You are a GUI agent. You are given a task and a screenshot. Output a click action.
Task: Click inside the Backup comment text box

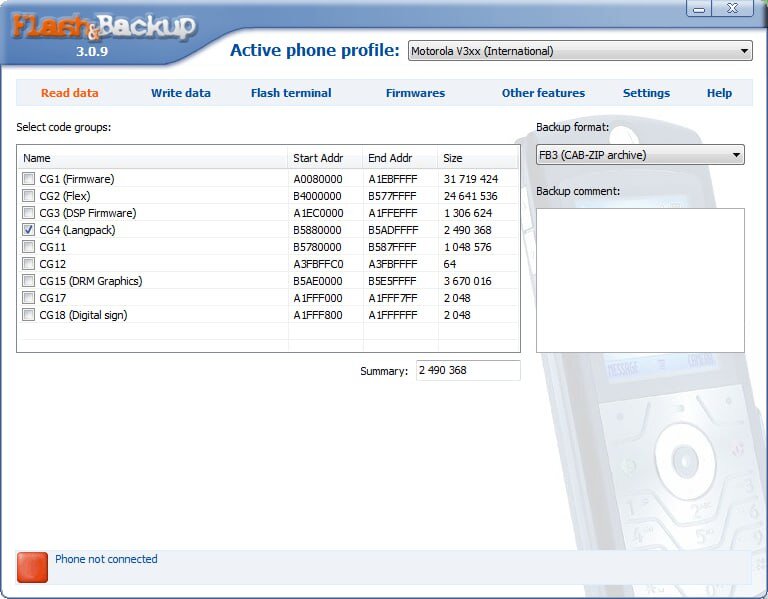coord(640,280)
